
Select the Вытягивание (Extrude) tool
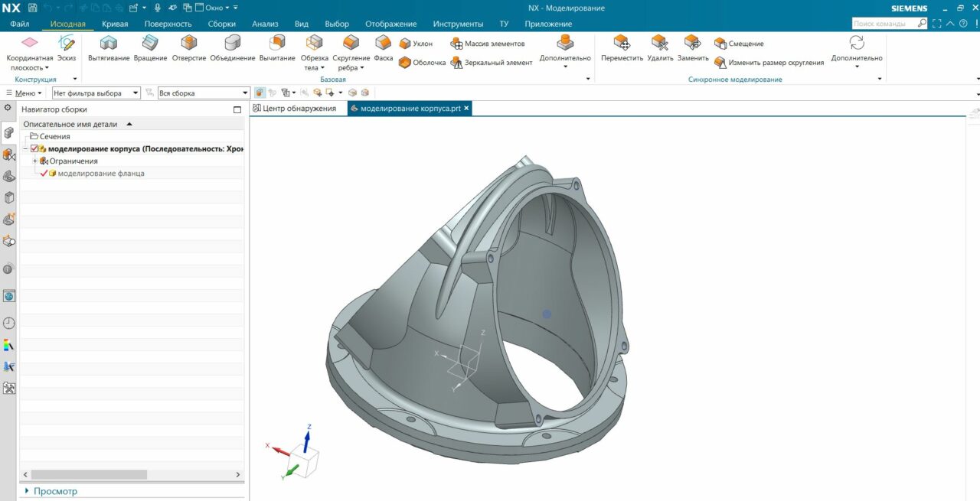(109, 44)
